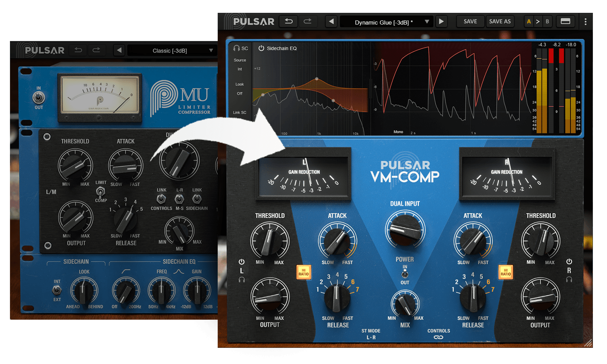Enable HI RATIO on the right channel
Screen dimensions: 607x364
pyautogui.click(x=505, y=272)
